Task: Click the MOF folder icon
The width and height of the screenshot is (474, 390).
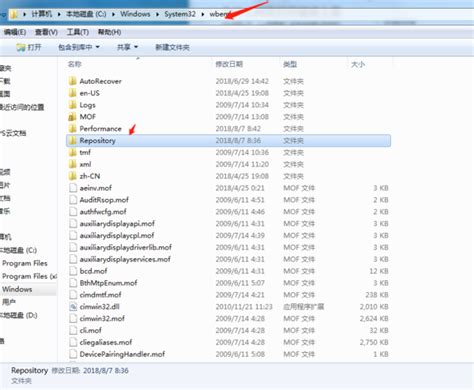Action: point(72,117)
